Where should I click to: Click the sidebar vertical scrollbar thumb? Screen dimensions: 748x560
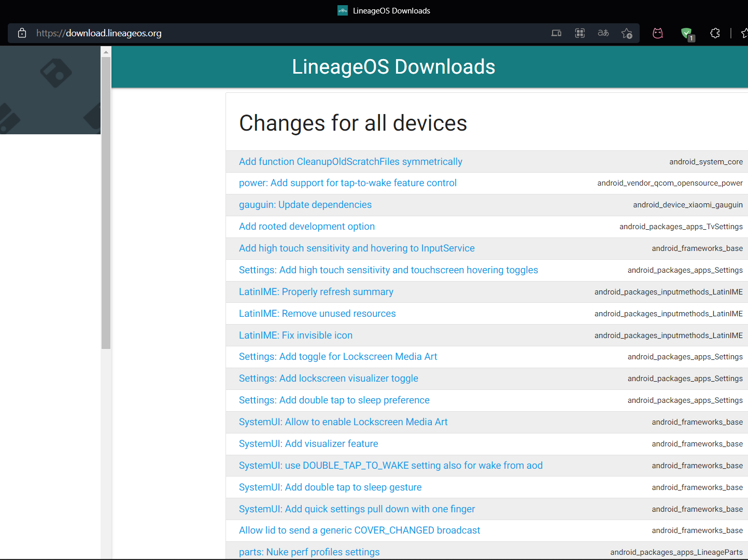(106, 203)
